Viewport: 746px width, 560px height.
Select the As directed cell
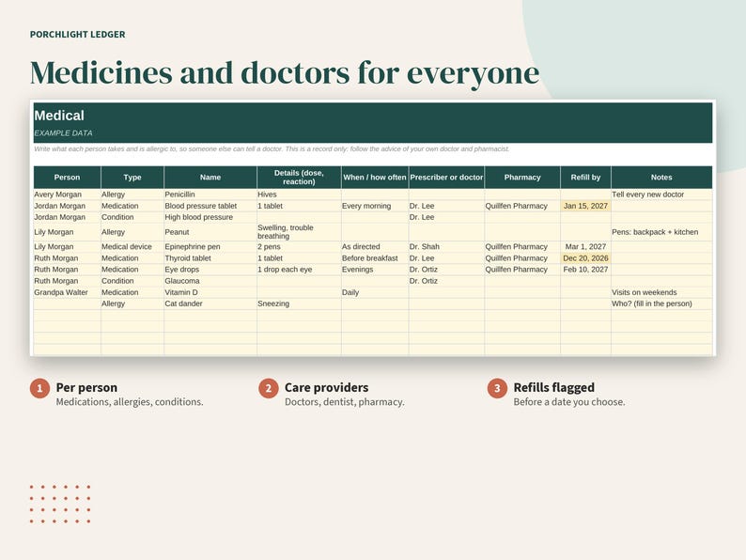[x=375, y=247]
